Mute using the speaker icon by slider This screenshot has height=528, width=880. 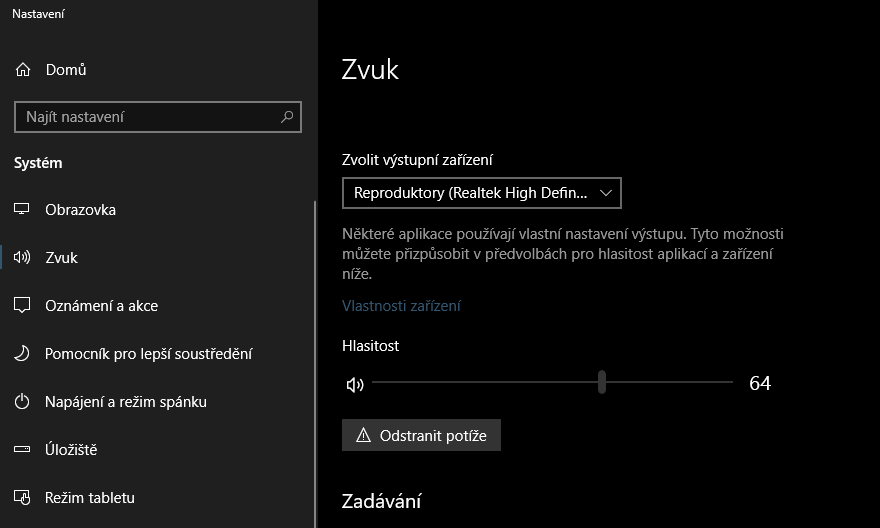[x=355, y=384]
